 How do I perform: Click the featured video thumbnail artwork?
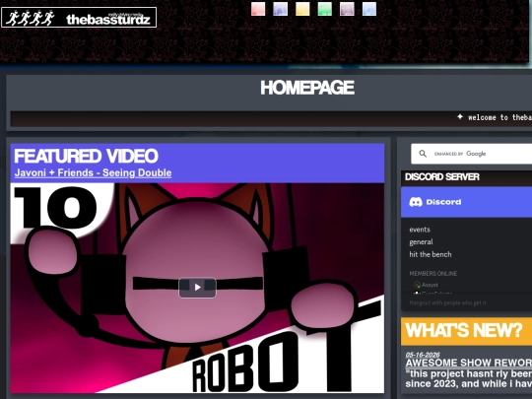point(197,288)
